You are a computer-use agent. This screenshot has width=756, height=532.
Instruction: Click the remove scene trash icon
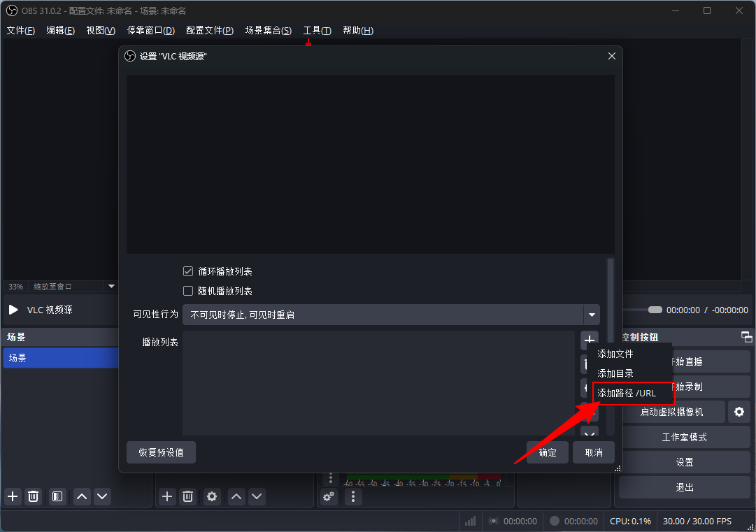[x=33, y=496]
